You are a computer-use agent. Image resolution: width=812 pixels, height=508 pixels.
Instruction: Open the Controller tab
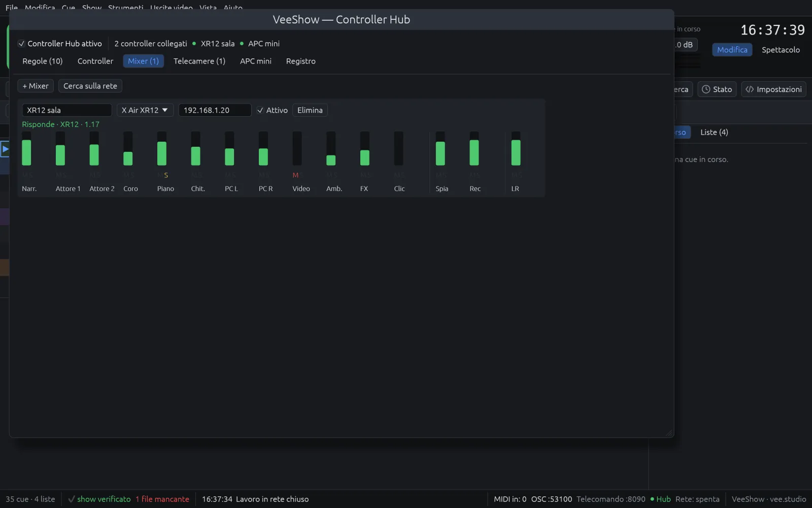coord(95,61)
